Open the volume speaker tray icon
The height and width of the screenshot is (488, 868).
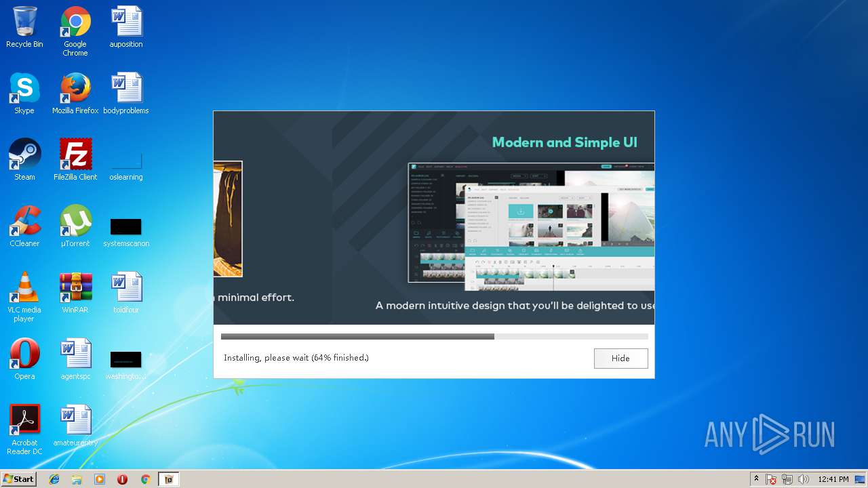pyautogui.click(x=804, y=479)
